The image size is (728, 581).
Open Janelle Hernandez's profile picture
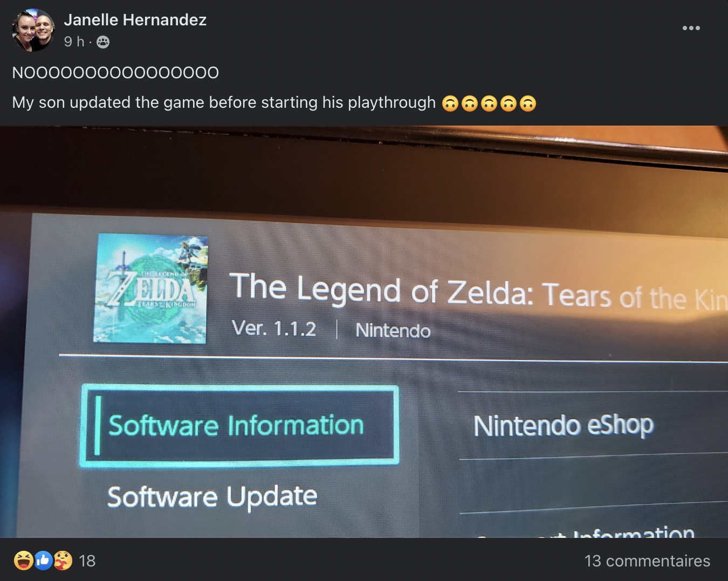point(33,30)
